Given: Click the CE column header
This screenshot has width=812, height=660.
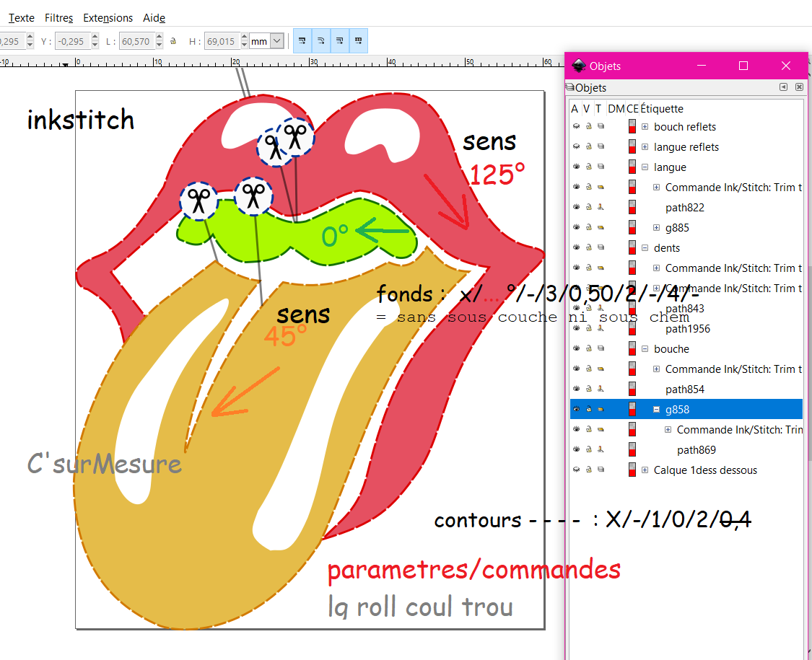Looking at the screenshot, I should coord(632,109).
